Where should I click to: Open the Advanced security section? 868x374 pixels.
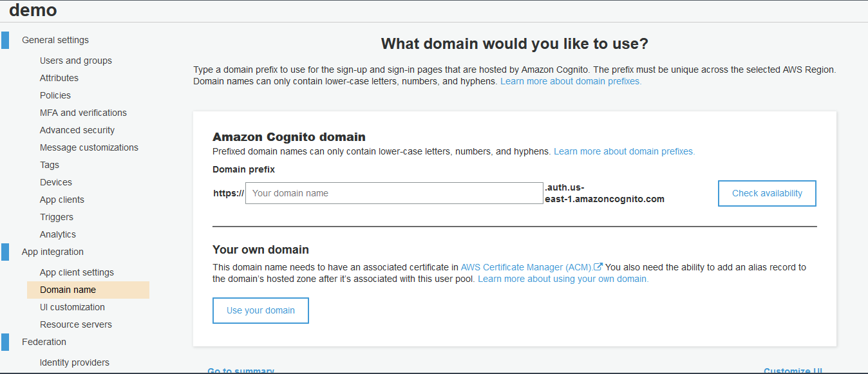pyautogui.click(x=77, y=129)
